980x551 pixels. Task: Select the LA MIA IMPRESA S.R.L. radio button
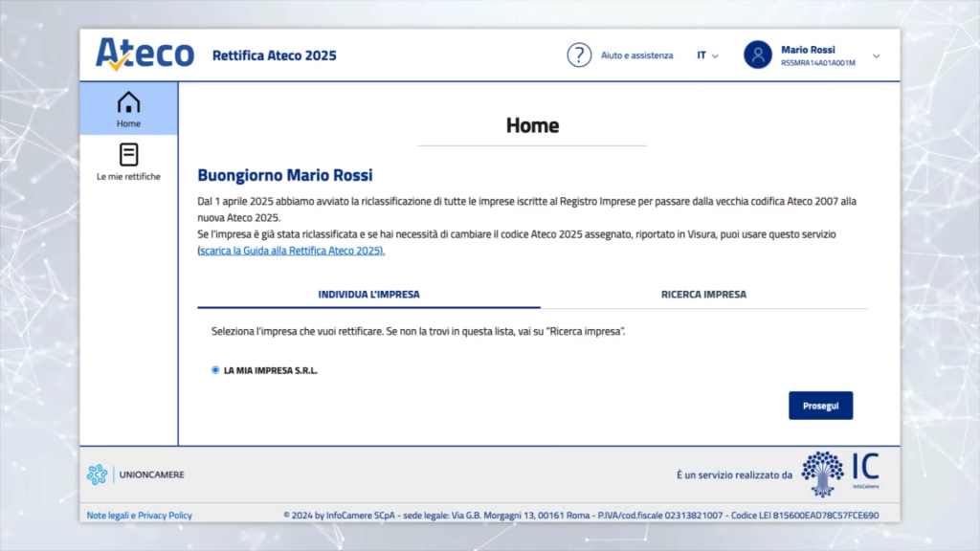click(x=215, y=370)
